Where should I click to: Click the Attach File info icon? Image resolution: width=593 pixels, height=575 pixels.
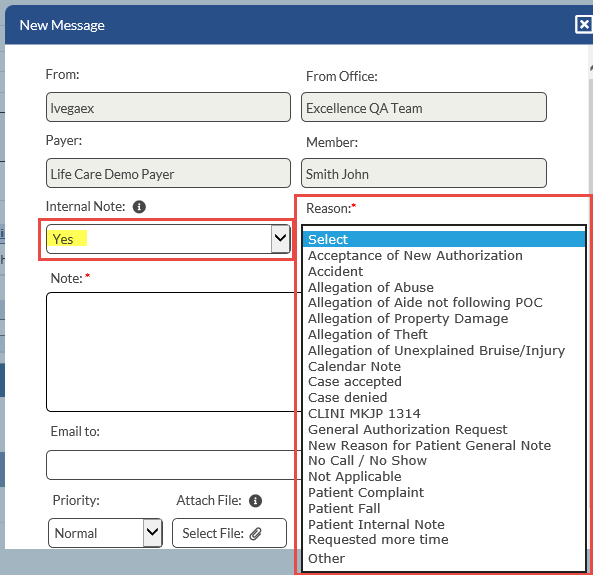(255, 501)
